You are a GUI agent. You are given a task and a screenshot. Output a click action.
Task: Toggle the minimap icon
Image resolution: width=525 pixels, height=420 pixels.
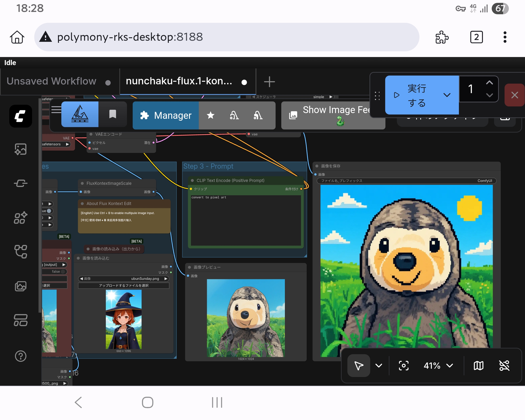pyautogui.click(x=478, y=365)
